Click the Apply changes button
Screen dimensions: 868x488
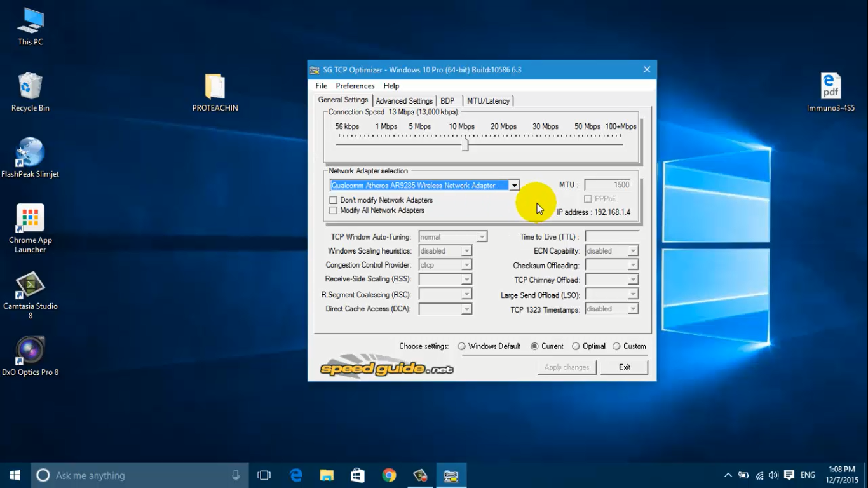click(567, 367)
